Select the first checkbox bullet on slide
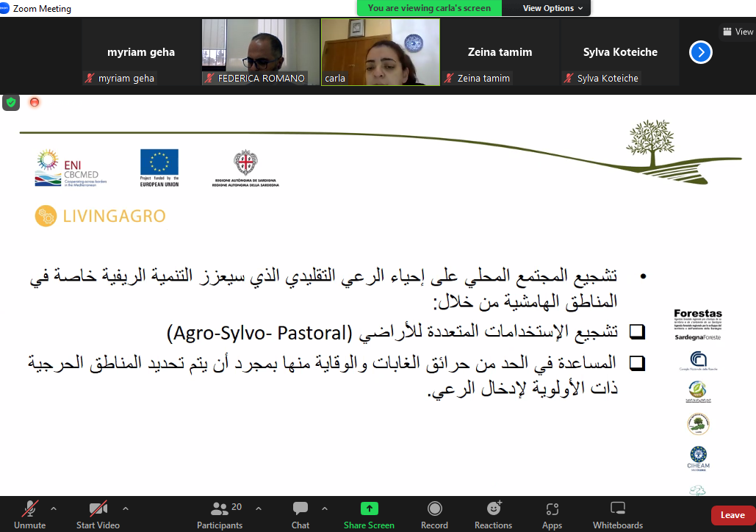Screen dimensions: 756x532 click(636, 333)
